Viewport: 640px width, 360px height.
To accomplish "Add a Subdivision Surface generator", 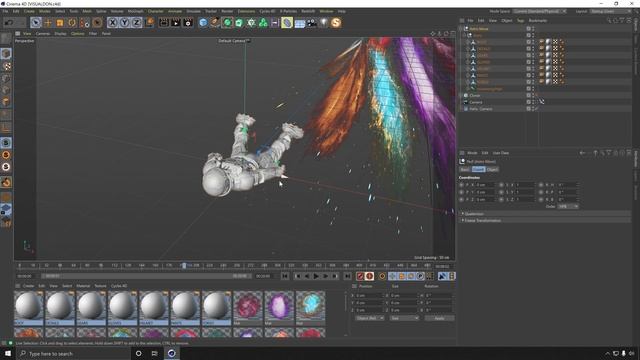I will [x=227, y=22].
